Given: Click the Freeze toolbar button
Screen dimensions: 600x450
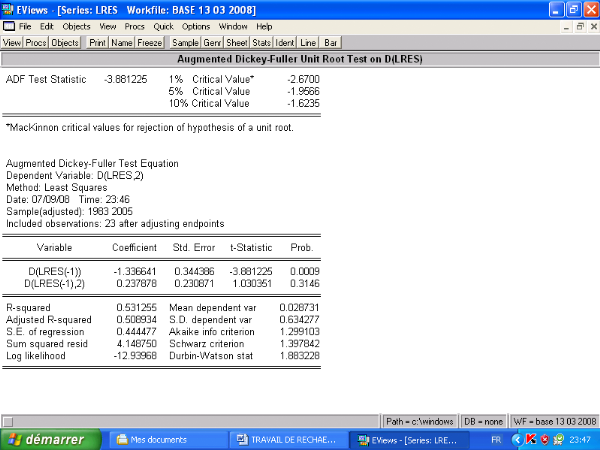Looking at the screenshot, I should tap(150, 42).
